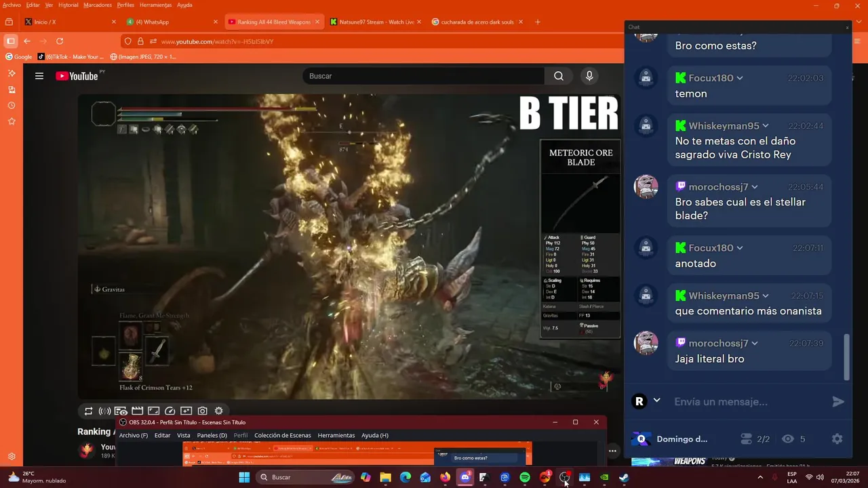This screenshot has width=868, height=488.
Task: Open YouTube hamburger guide menu
Action: tap(39, 76)
